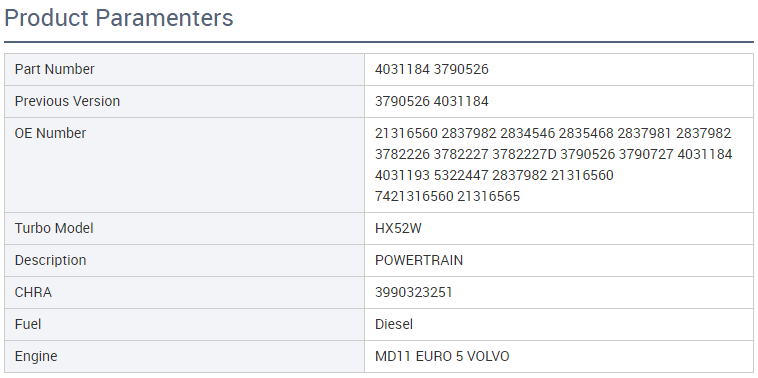
Task: Click the previous version value 3790526 4031184
Action: click(432, 102)
